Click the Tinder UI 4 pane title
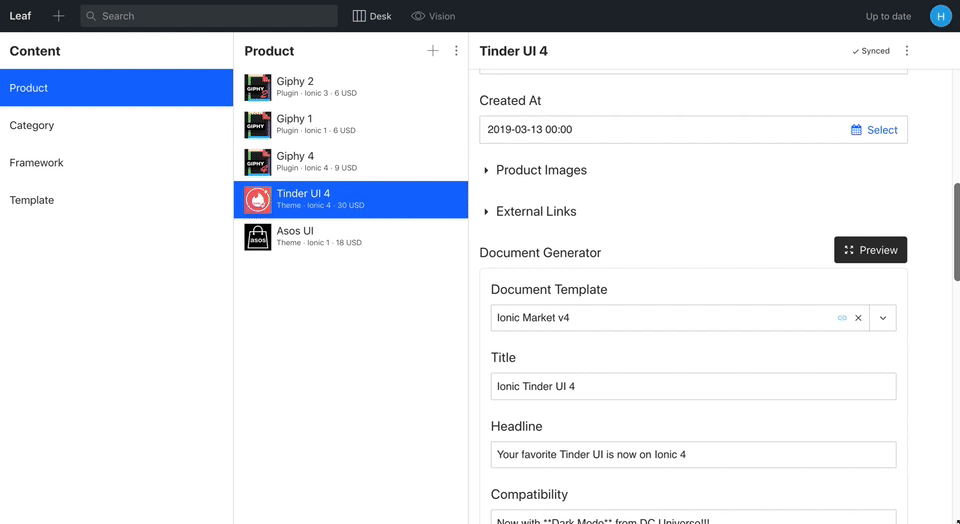Viewport: 960px width, 524px height. [513, 51]
